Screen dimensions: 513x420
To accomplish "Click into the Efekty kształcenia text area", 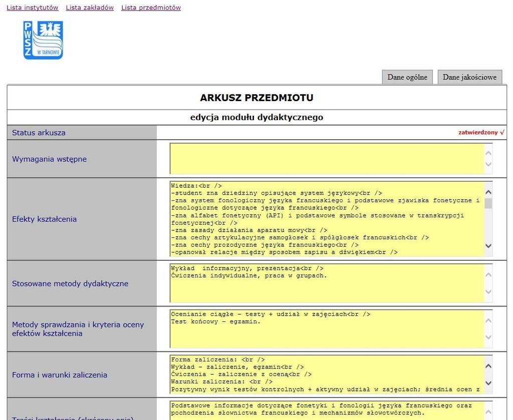I will tap(327, 219).
